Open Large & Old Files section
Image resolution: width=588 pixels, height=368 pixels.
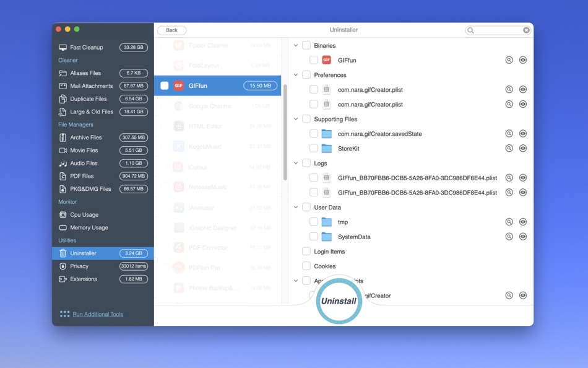click(103, 112)
